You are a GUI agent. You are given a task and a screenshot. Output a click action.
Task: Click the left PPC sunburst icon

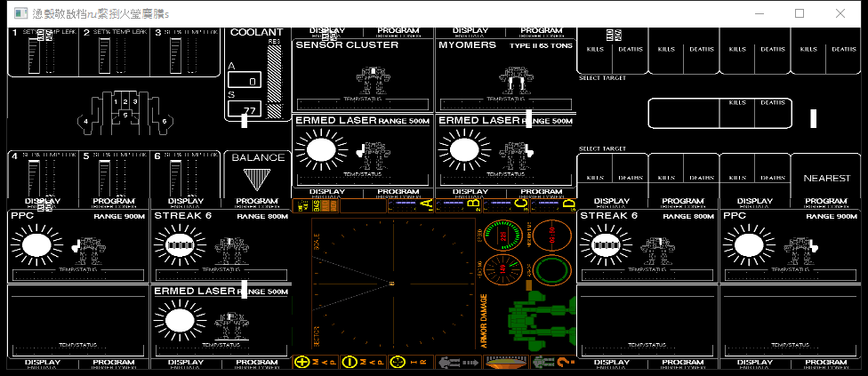click(x=36, y=245)
